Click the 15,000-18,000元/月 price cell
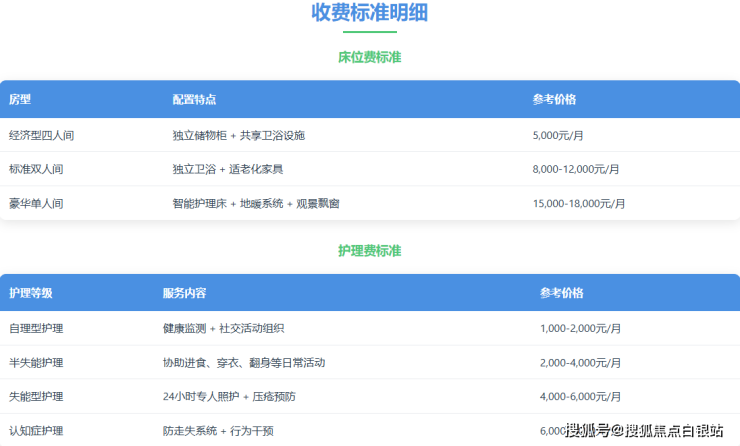The image size is (740, 446). [579, 203]
